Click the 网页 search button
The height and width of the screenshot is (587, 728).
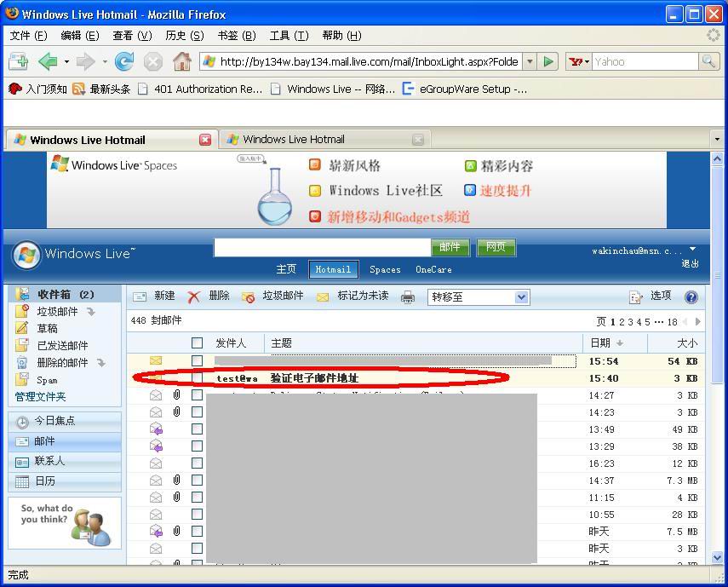(496, 247)
